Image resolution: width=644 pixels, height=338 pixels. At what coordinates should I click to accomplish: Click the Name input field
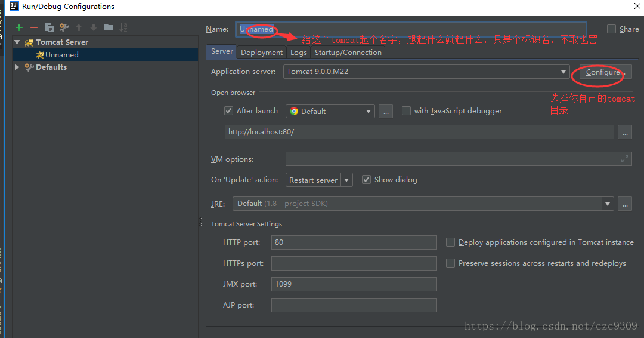coord(411,29)
